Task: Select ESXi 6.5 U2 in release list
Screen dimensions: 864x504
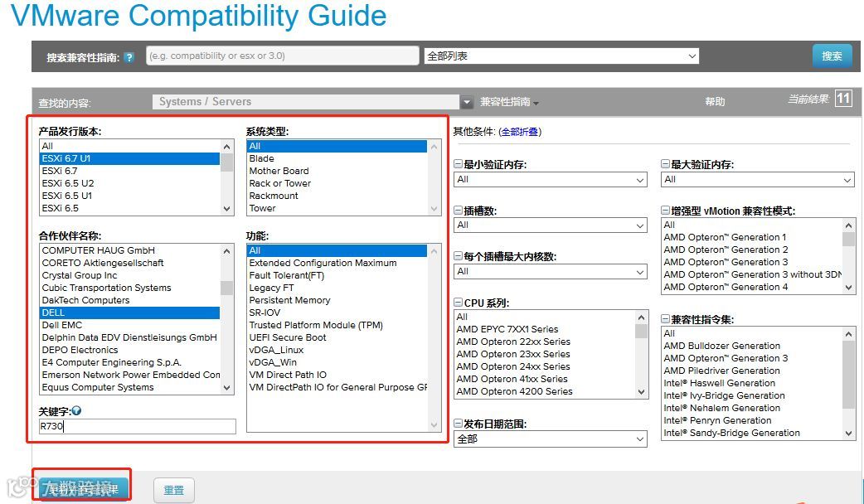Action: 130,183
